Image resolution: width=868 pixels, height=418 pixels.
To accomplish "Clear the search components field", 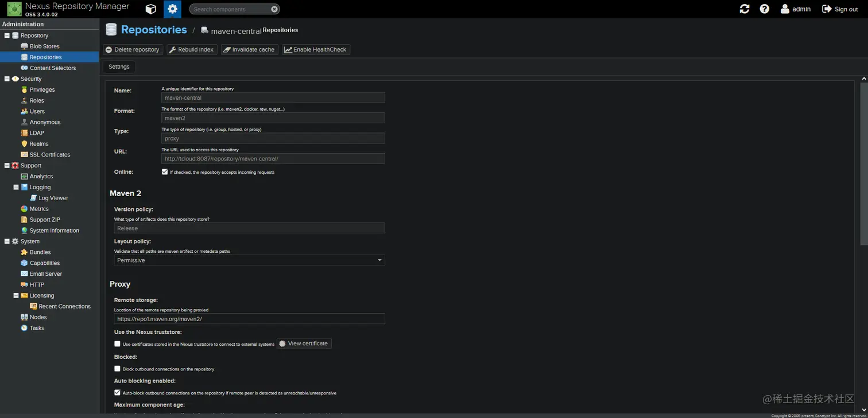I will point(274,9).
